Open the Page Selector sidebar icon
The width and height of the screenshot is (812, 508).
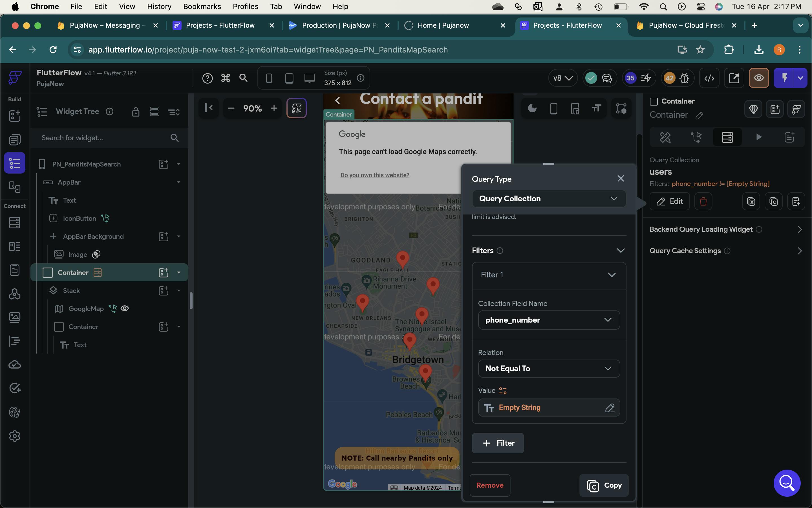click(x=14, y=139)
